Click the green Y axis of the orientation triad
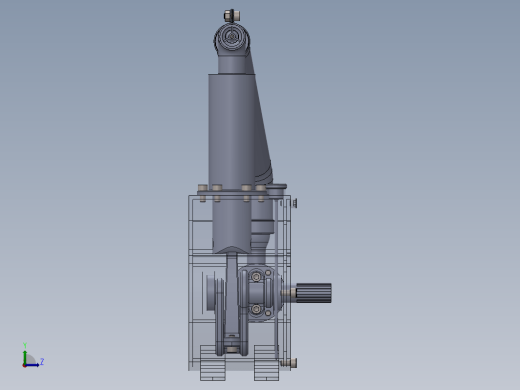This screenshot has height=390, width=520. [x=25, y=357]
